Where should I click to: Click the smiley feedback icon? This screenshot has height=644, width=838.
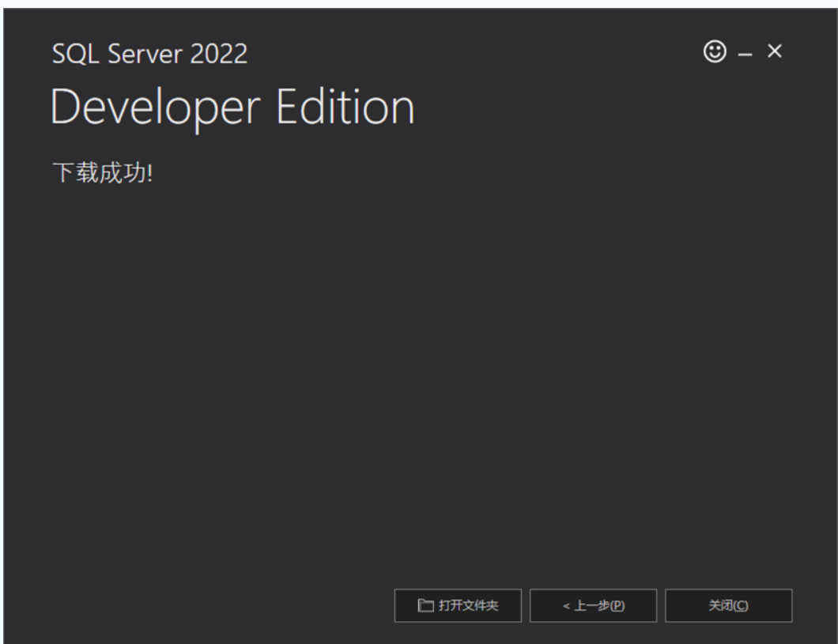point(715,52)
